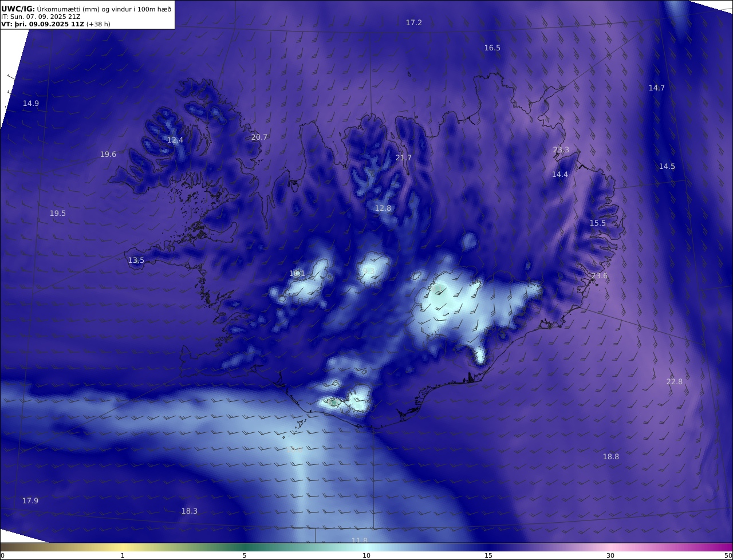Click the 21.7 value label

click(404, 157)
